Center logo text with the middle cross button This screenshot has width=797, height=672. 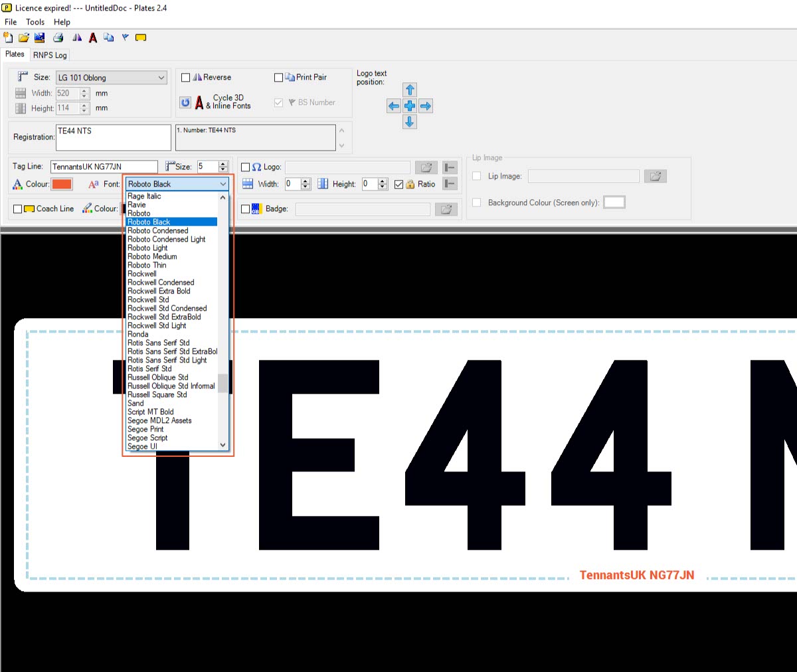(410, 106)
